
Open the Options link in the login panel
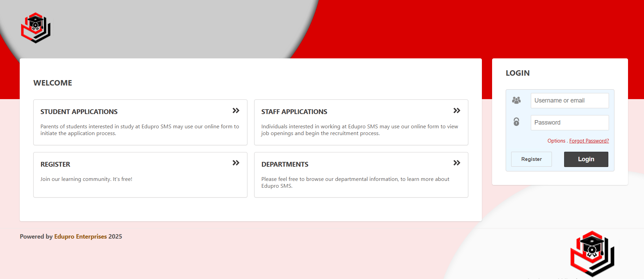pos(556,141)
